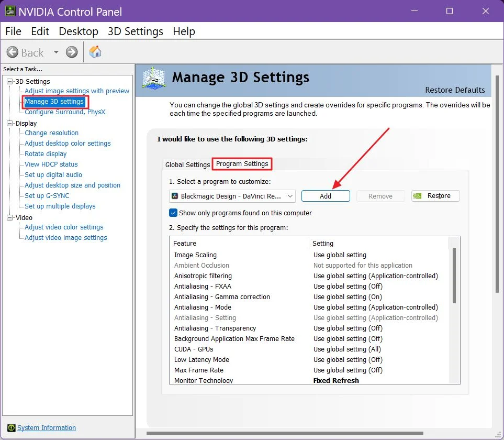Click the Add program button
504x440 pixels.
pyautogui.click(x=326, y=196)
